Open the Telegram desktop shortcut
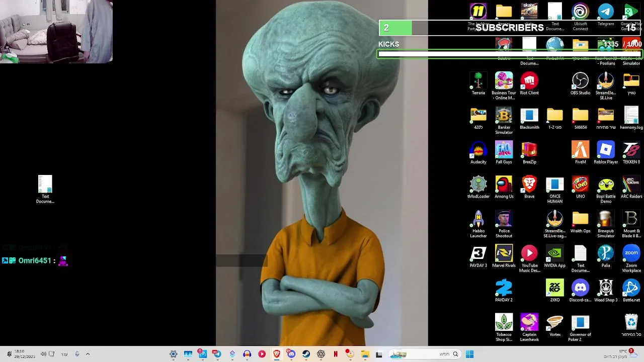644x362 pixels. [x=606, y=15]
